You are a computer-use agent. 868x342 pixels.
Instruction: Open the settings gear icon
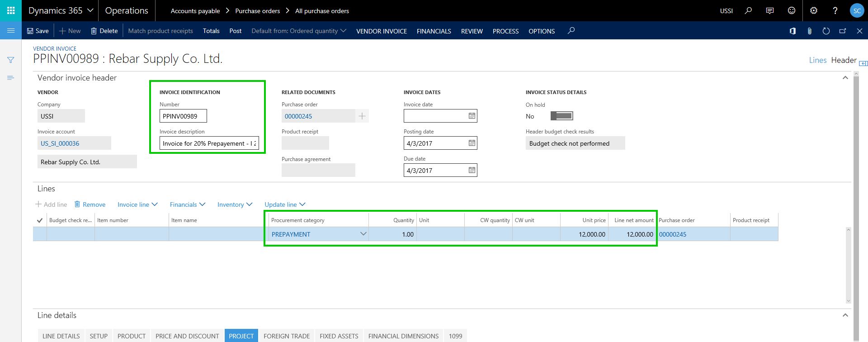coord(814,10)
